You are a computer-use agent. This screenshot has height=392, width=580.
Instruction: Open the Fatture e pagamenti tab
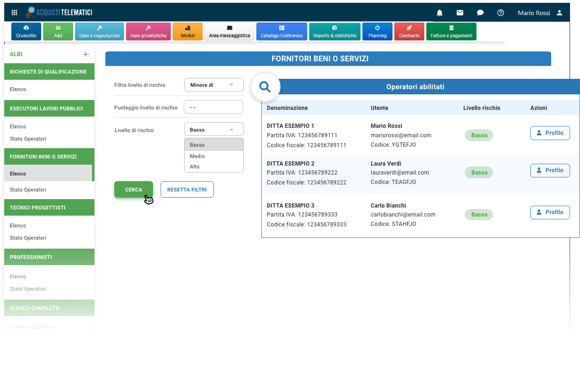[x=451, y=32]
